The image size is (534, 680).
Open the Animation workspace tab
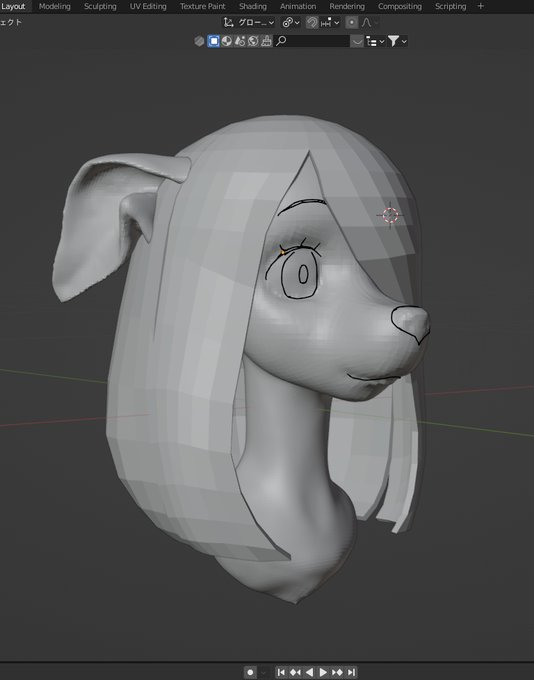pyautogui.click(x=298, y=7)
